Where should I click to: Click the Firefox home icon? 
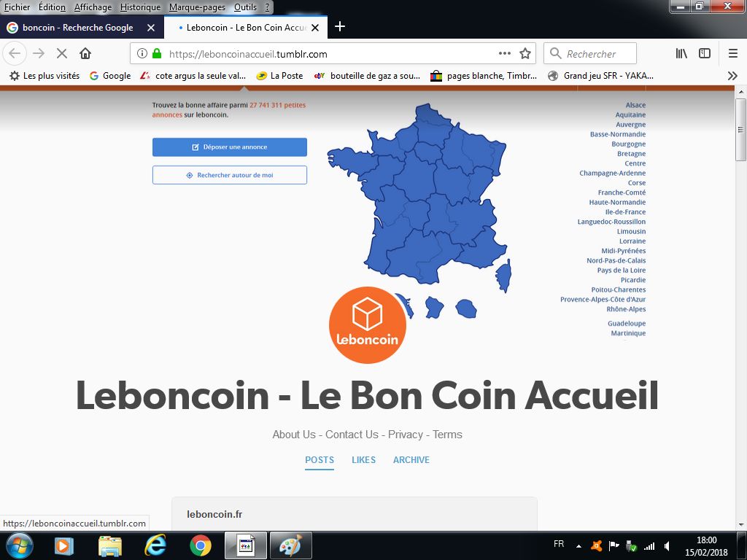coord(85,53)
